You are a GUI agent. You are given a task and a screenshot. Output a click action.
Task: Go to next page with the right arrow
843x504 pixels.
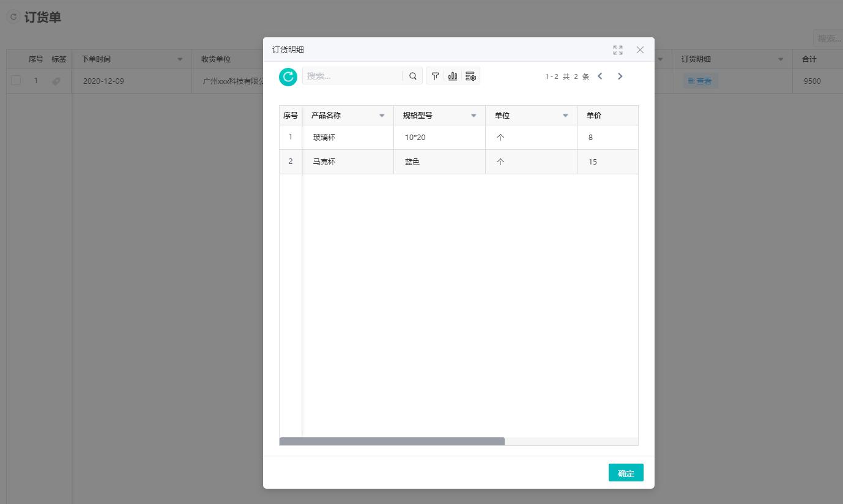tap(620, 76)
